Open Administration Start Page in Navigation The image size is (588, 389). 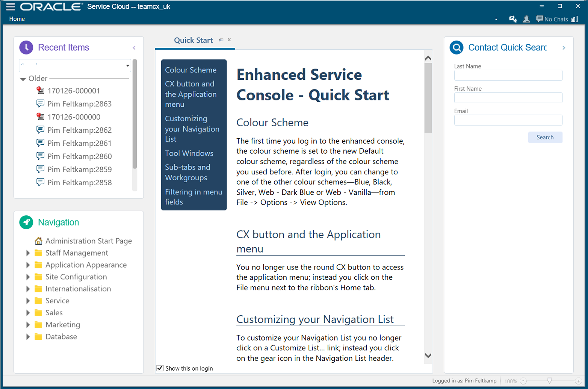(89, 241)
